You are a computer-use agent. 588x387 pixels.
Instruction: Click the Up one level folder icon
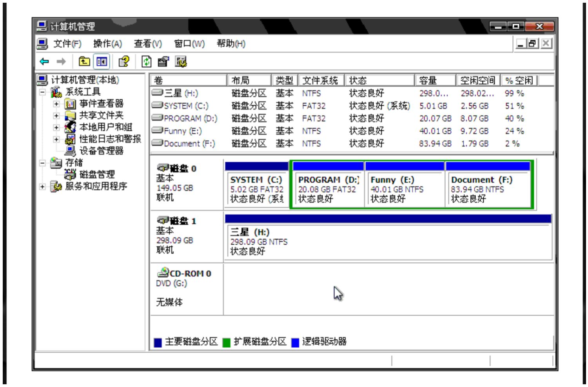click(x=84, y=62)
